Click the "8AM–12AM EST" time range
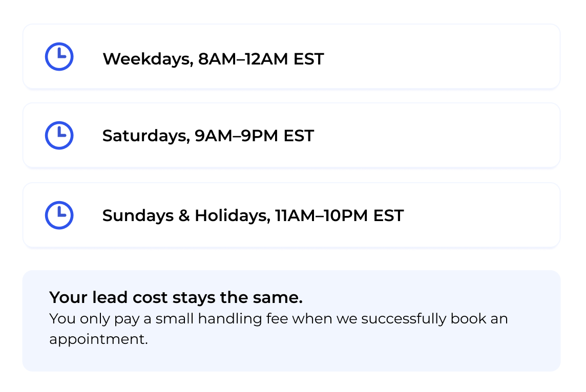The width and height of the screenshot is (586, 392). coord(261,59)
